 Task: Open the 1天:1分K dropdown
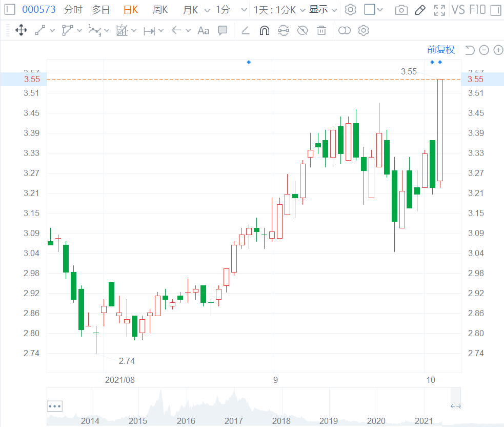(279, 10)
